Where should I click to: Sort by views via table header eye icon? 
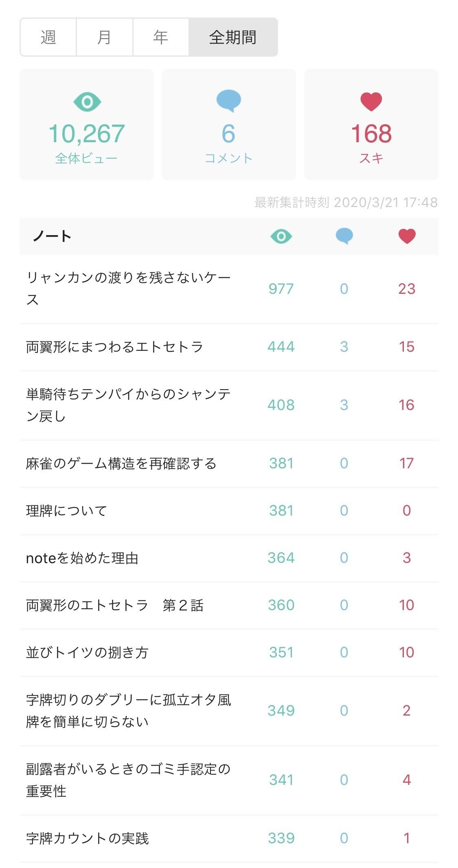point(281,236)
